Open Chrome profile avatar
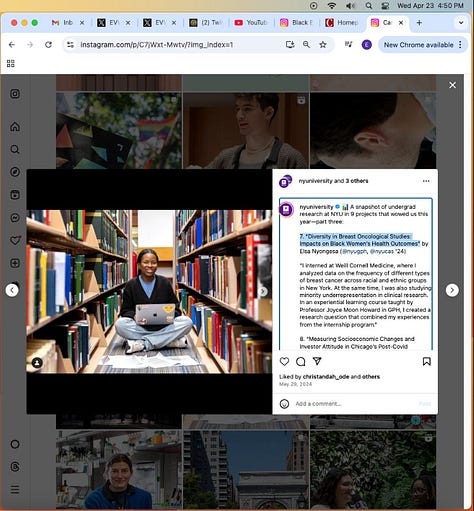This screenshot has width=474, height=511. pos(367,45)
